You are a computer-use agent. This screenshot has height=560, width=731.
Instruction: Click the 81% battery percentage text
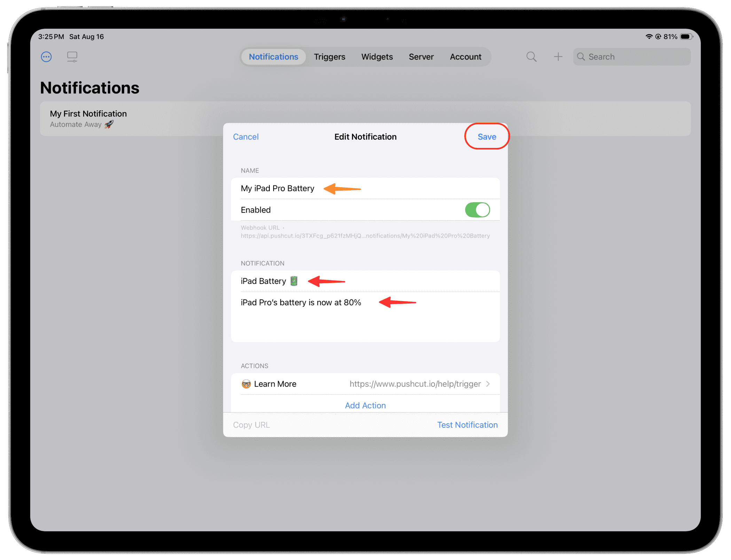click(x=670, y=37)
